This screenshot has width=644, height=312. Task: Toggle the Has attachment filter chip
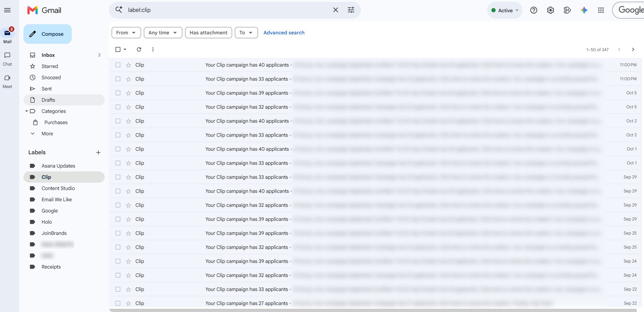208,33
